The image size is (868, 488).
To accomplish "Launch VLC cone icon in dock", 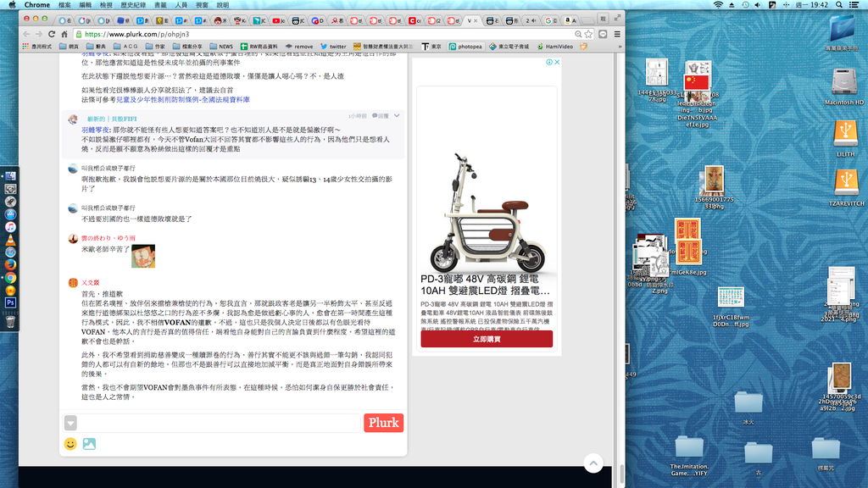I will [x=10, y=240].
